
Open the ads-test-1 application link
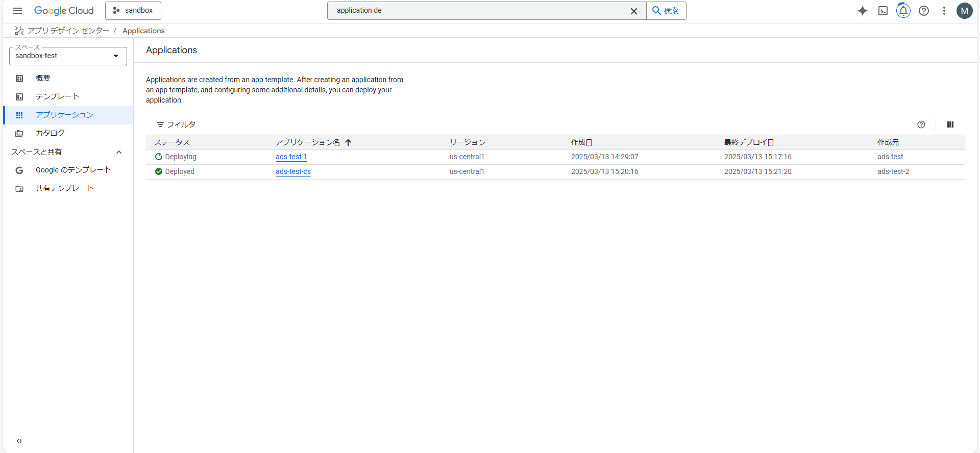click(291, 157)
